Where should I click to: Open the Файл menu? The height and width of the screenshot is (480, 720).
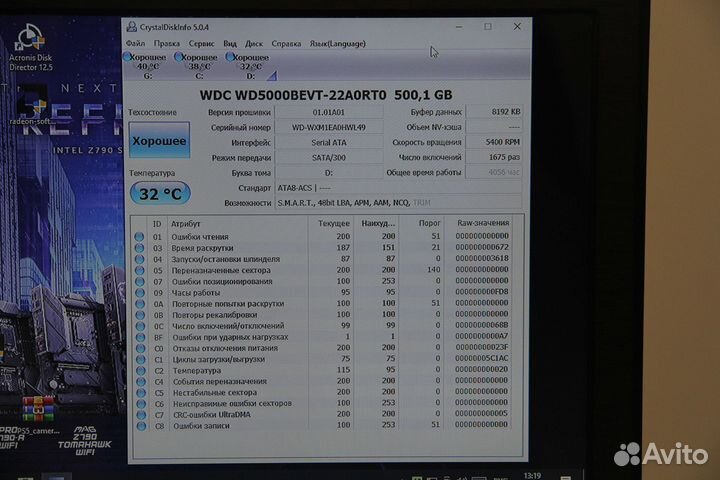[x=135, y=44]
